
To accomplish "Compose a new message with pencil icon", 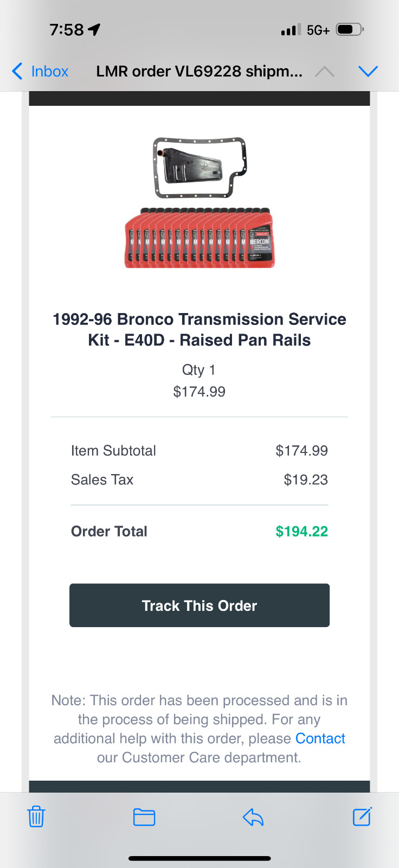I will click(362, 816).
